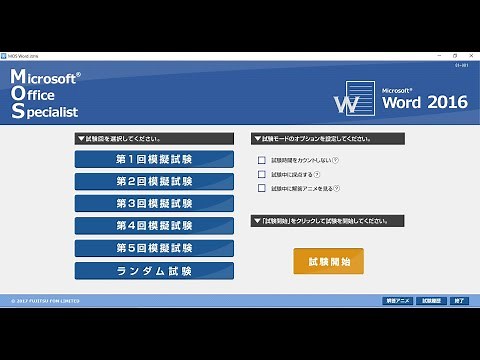Image resolution: width=480 pixels, height=360 pixels.
Task: Click 終了 exit button in bottom bar
Action: pos(459,301)
